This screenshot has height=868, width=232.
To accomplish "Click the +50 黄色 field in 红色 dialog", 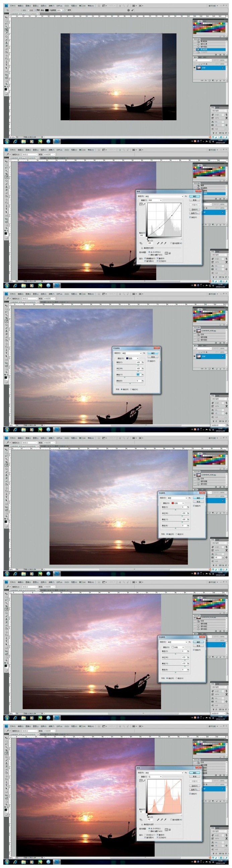I will tap(184, 519).
